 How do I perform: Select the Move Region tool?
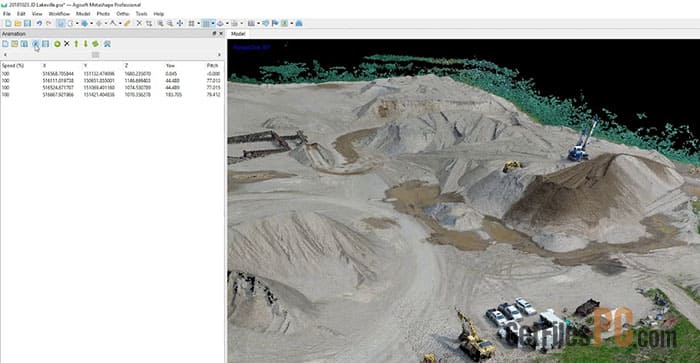84,23
